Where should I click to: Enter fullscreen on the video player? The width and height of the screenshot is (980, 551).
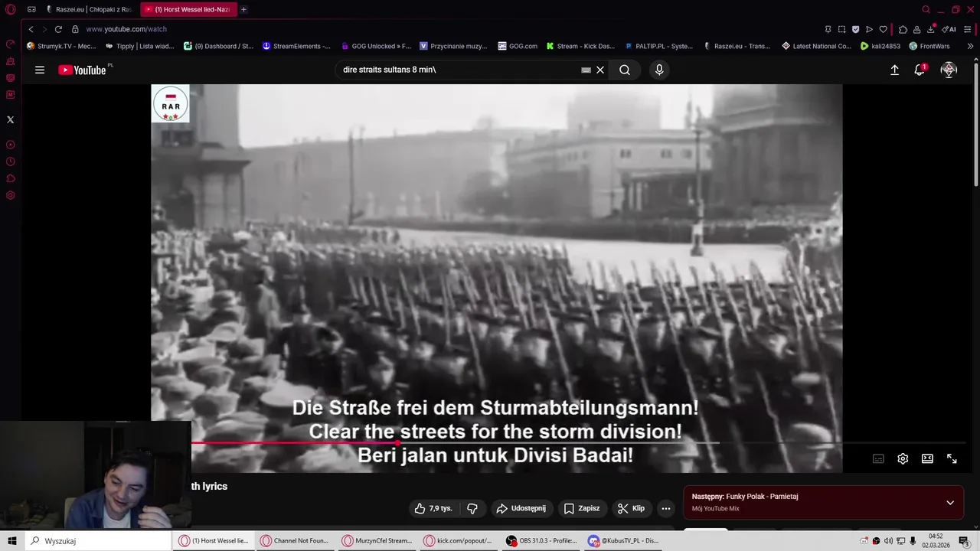click(x=952, y=458)
